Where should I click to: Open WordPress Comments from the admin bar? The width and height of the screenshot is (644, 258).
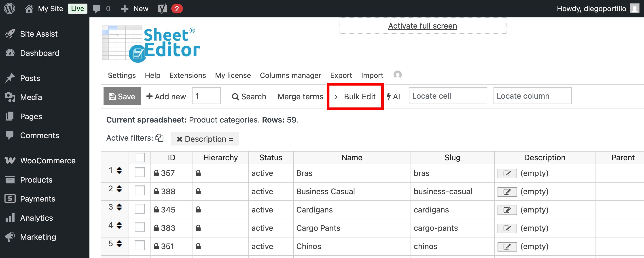(x=97, y=8)
